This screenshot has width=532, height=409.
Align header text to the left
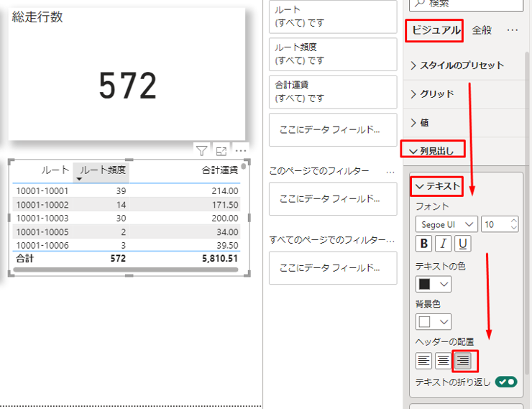424,360
